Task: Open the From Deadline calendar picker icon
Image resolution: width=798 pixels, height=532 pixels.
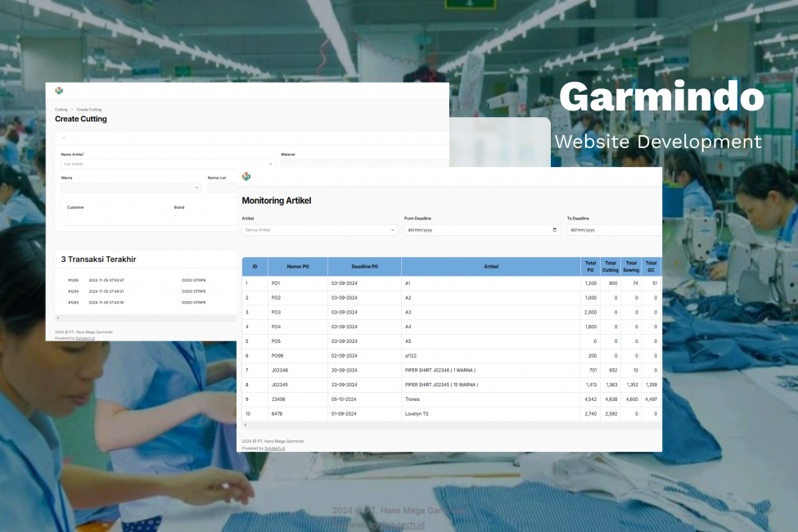Action: coord(555,230)
